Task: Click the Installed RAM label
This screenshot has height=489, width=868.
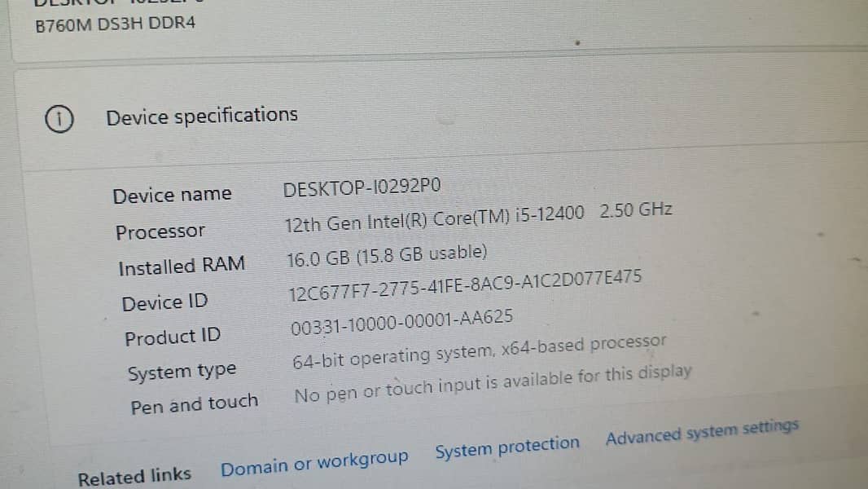Action: pyautogui.click(x=182, y=267)
